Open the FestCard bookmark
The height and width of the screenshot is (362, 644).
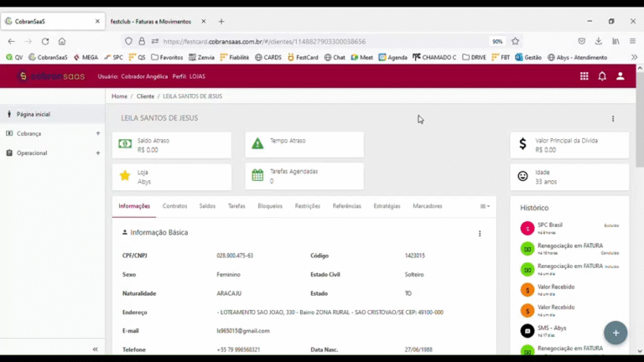click(303, 58)
